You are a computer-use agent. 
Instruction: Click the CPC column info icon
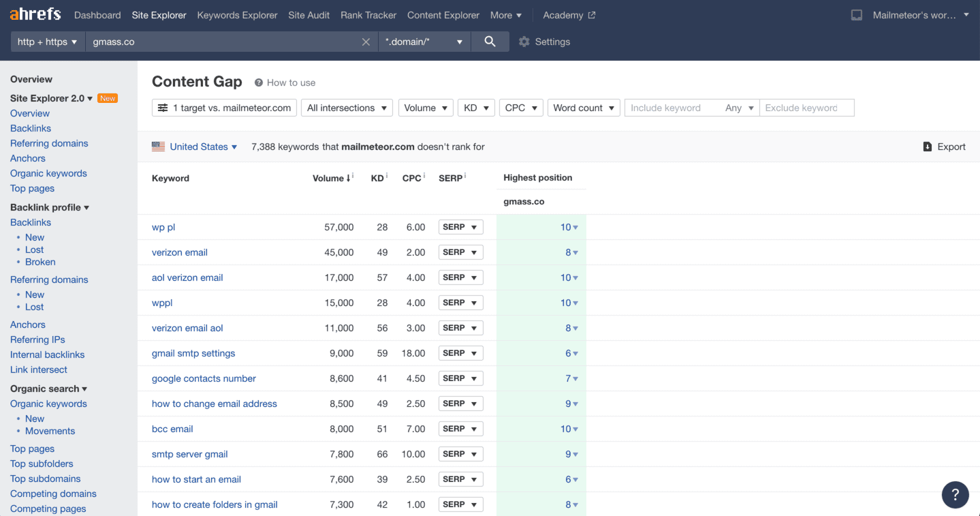tap(424, 176)
